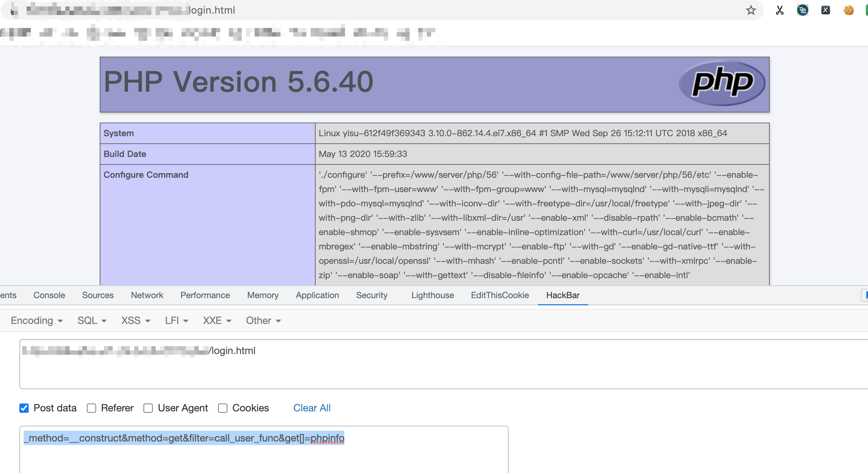This screenshot has width=868, height=473.
Task: Click the blue circular browser extension icon
Action: pyautogui.click(x=802, y=10)
